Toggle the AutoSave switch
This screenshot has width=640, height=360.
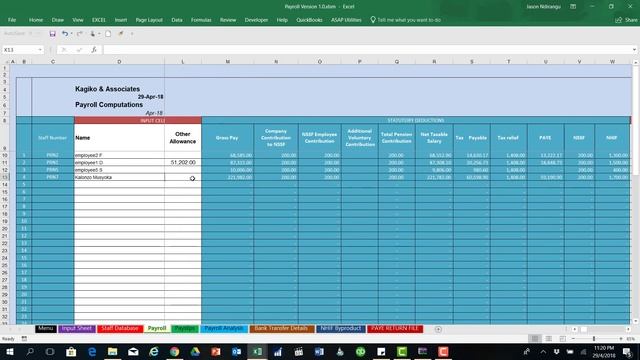pyautogui.click(x=34, y=34)
